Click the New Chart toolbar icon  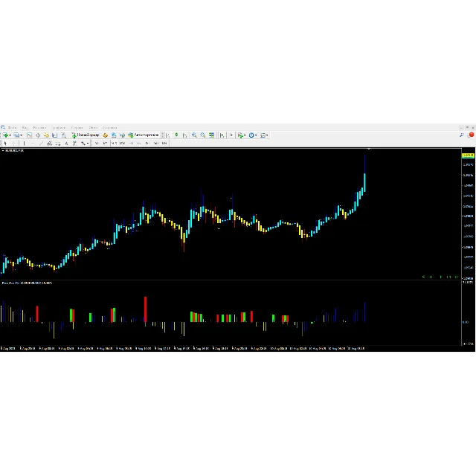tap(5, 135)
